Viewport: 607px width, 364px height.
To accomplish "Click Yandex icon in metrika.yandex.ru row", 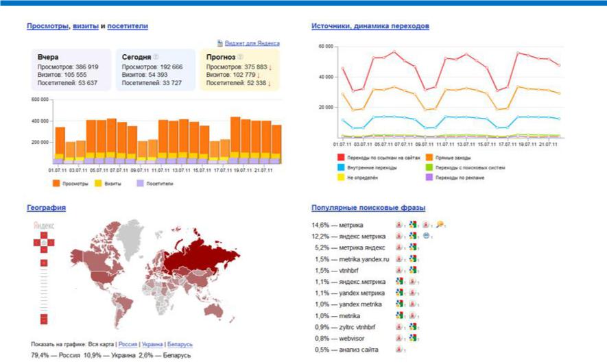I will coord(399,258).
